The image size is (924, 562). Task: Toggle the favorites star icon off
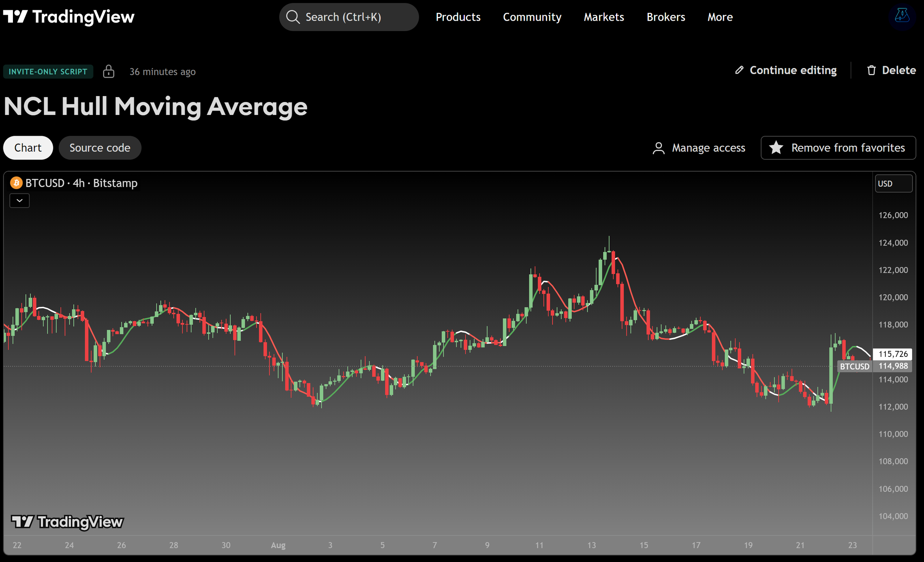click(776, 148)
